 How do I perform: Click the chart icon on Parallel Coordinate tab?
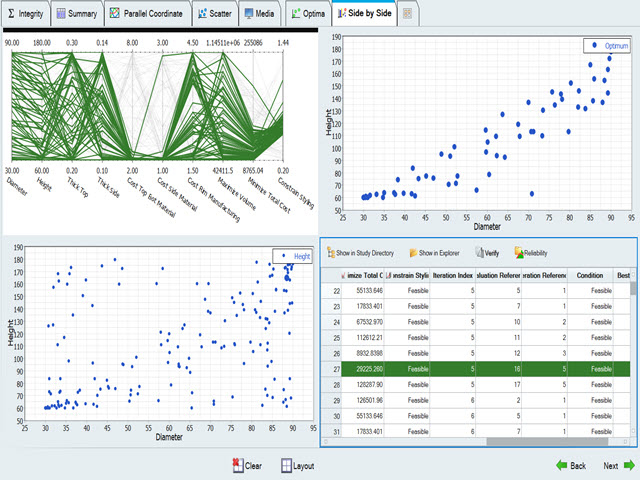pyautogui.click(x=115, y=13)
